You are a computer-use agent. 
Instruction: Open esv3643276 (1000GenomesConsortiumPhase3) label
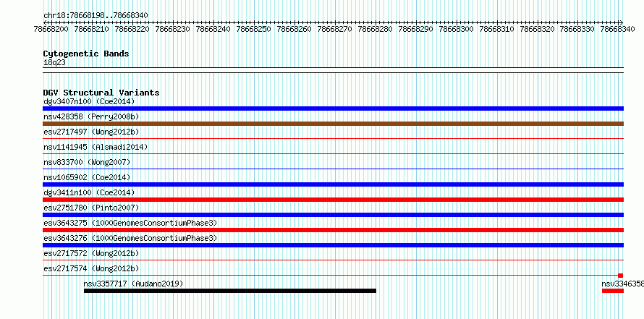pos(130,238)
